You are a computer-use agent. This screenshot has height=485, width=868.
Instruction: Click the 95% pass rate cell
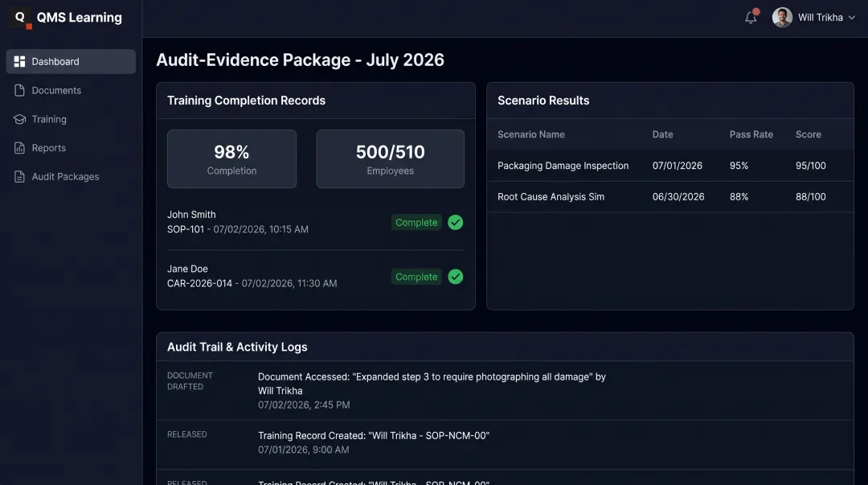[739, 166]
